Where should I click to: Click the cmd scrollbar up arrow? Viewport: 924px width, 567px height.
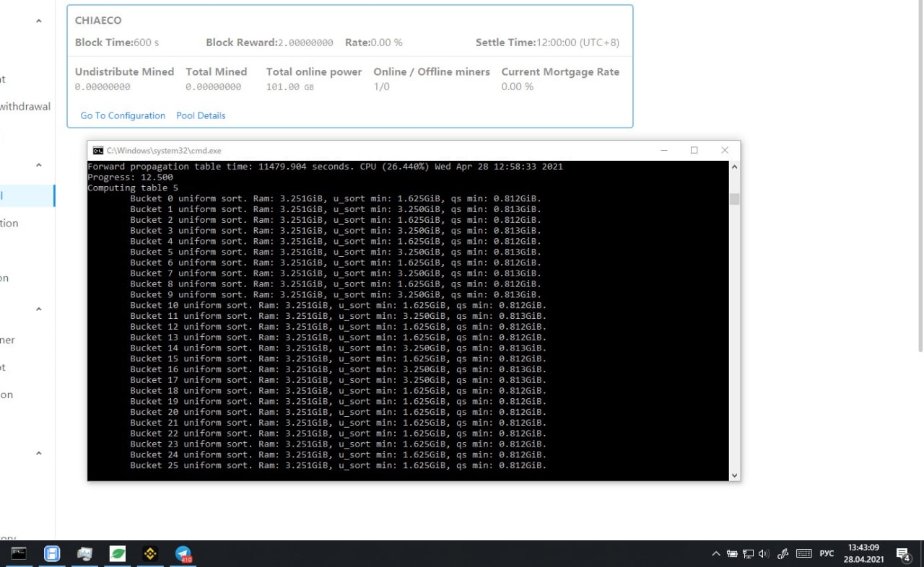pos(734,167)
